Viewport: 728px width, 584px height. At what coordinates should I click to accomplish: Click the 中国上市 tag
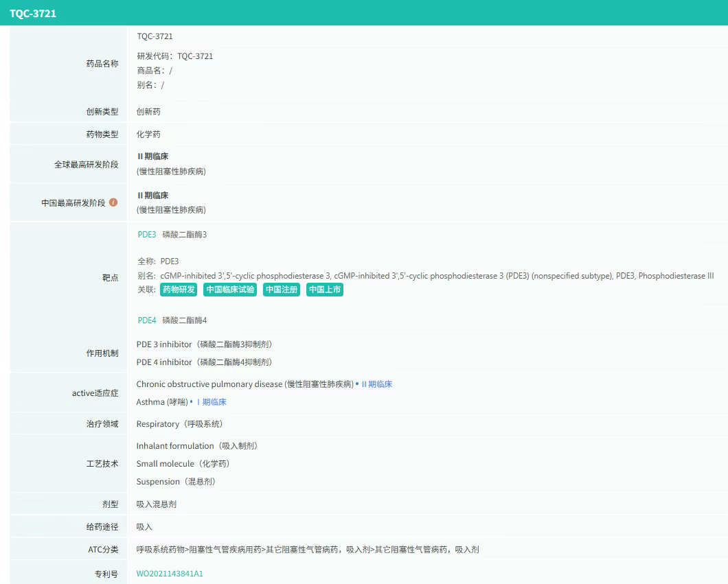click(x=325, y=290)
